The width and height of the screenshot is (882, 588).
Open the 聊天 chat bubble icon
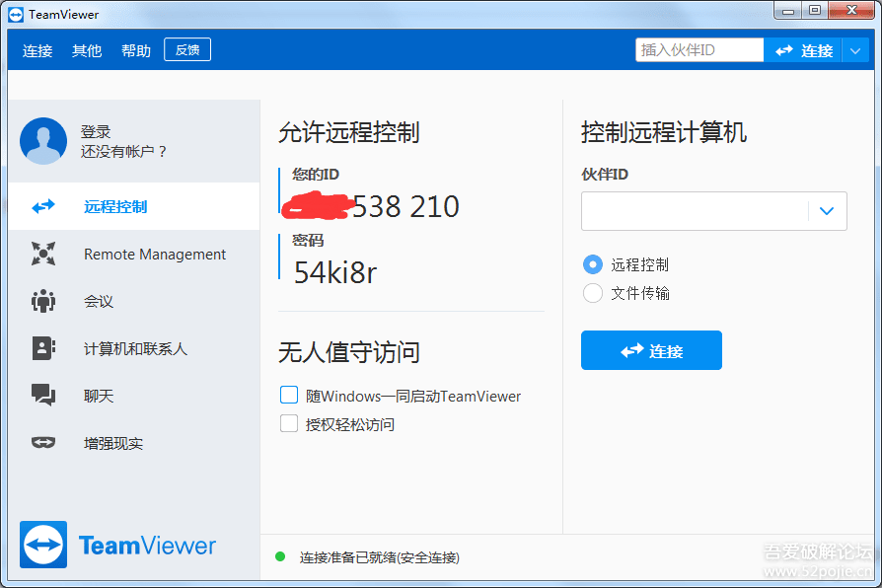[43, 396]
